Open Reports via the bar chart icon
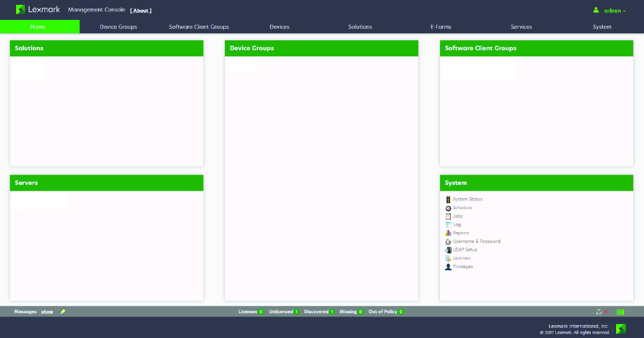The width and height of the screenshot is (644, 338). (x=448, y=233)
